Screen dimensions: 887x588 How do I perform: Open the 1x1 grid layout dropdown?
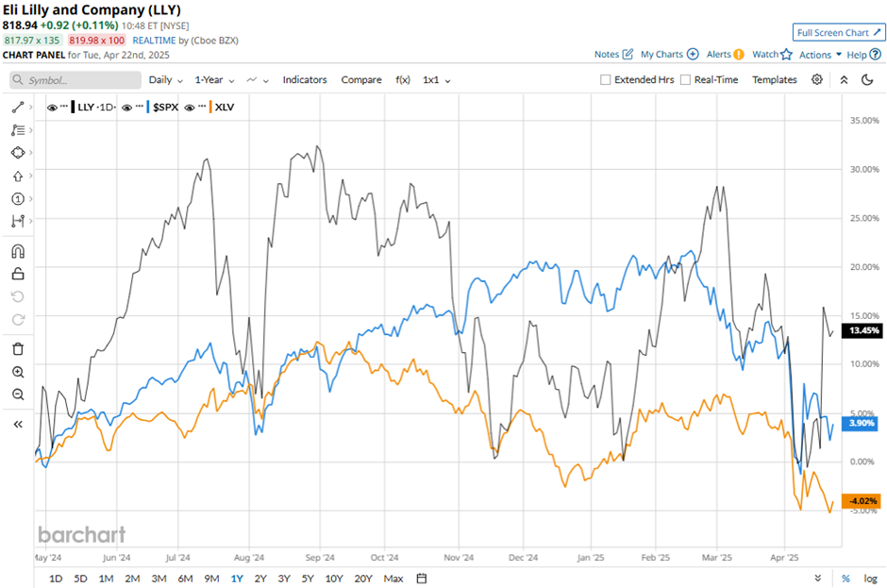coord(436,80)
